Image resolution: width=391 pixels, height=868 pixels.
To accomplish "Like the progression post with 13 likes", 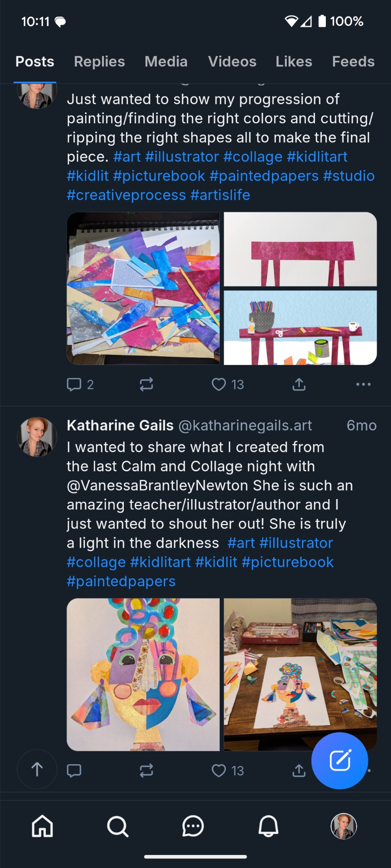I will [219, 385].
